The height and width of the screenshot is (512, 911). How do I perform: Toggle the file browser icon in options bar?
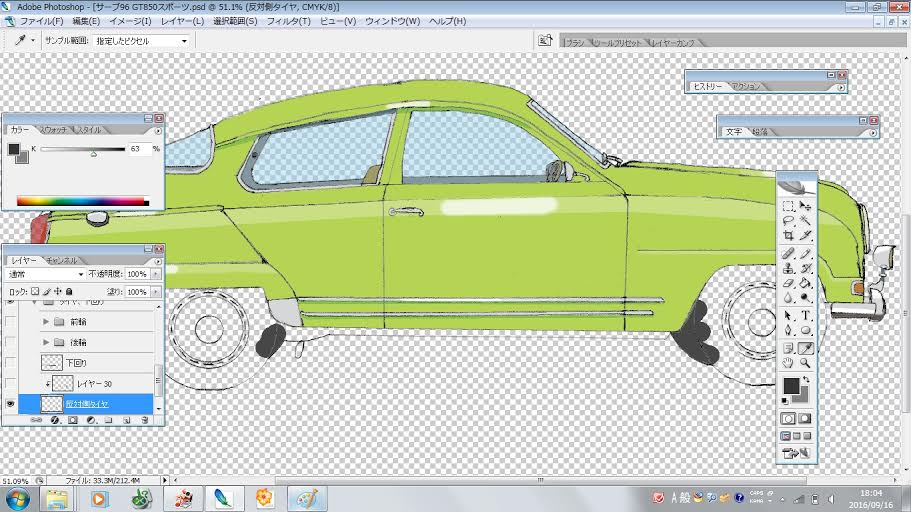pos(545,40)
